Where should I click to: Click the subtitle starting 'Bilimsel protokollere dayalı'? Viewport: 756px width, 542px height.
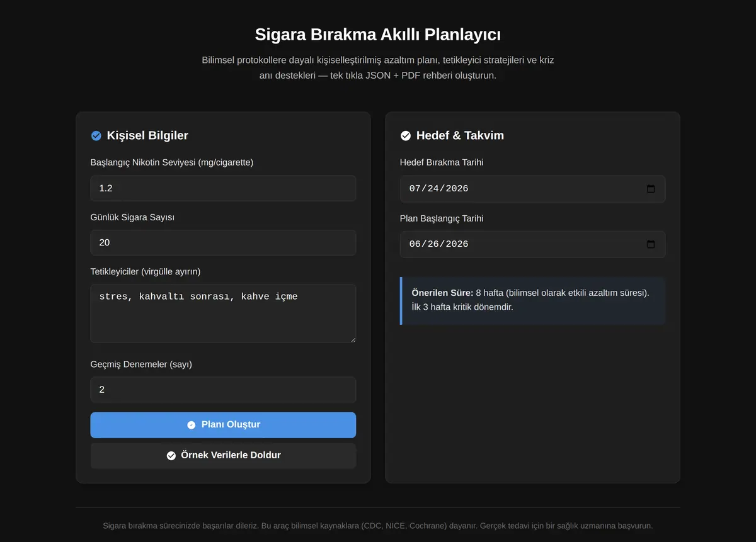click(x=378, y=68)
